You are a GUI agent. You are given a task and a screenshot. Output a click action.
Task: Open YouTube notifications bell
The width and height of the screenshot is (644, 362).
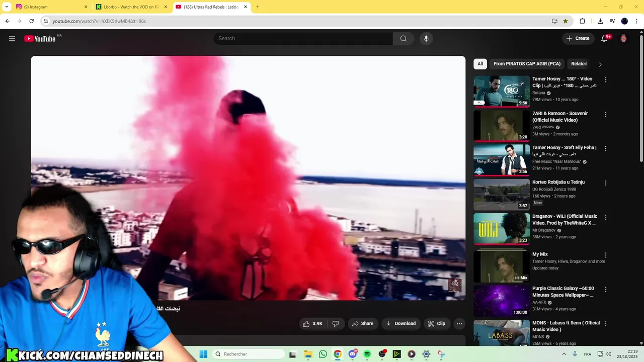tap(605, 38)
